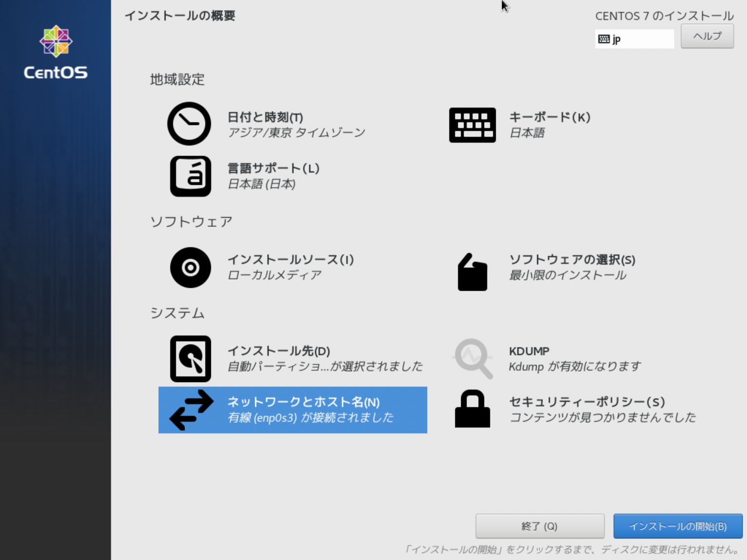Screen dimensions: 747x560
Task: Click Kdump が有効になります status text
Action: pyautogui.click(x=575, y=366)
